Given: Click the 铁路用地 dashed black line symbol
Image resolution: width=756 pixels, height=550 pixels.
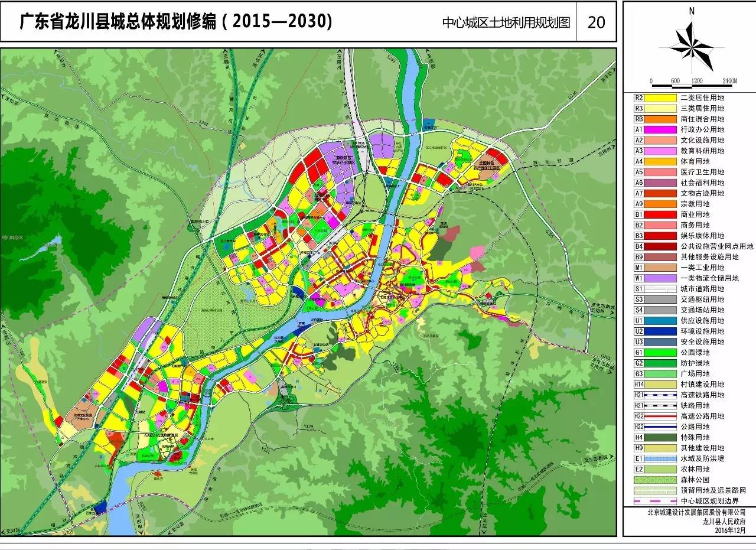Looking at the screenshot, I should tap(660, 406).
